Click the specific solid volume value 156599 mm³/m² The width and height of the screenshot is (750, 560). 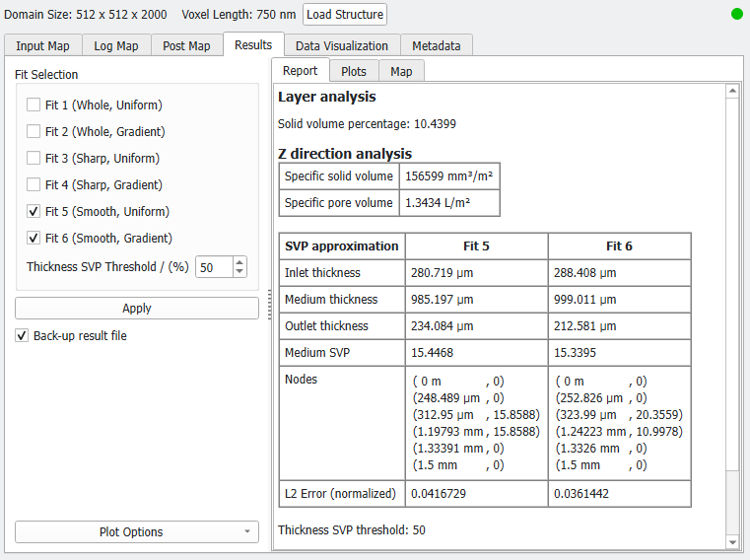coord(449,176)
